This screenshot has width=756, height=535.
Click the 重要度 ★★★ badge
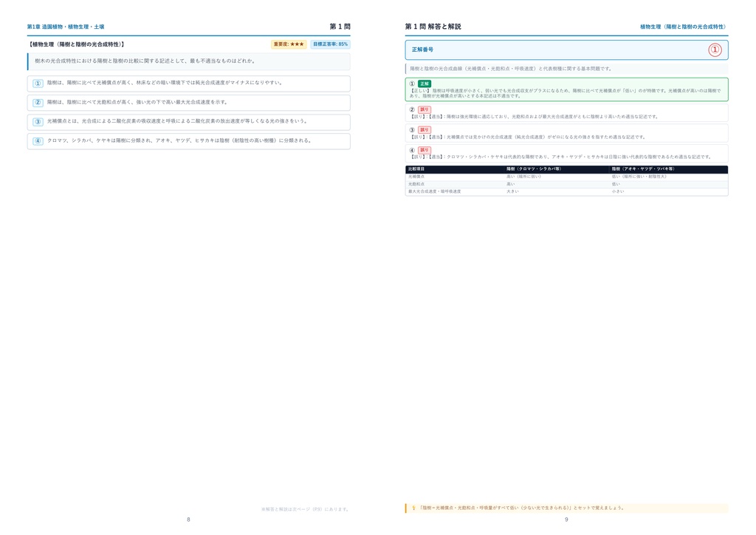tap(289, 44)
